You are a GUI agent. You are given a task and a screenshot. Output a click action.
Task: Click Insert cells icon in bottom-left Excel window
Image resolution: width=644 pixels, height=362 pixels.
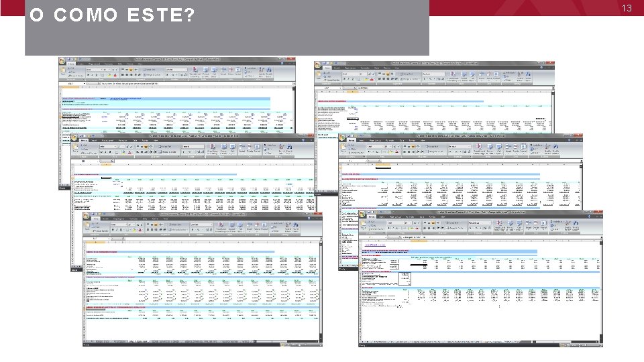250,227
